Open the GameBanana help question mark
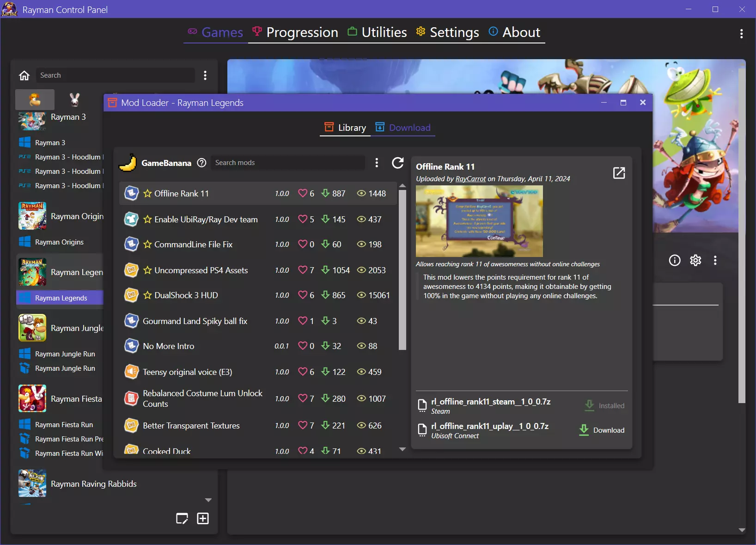Viewport: 756px width, 545px height. [201, 163]
